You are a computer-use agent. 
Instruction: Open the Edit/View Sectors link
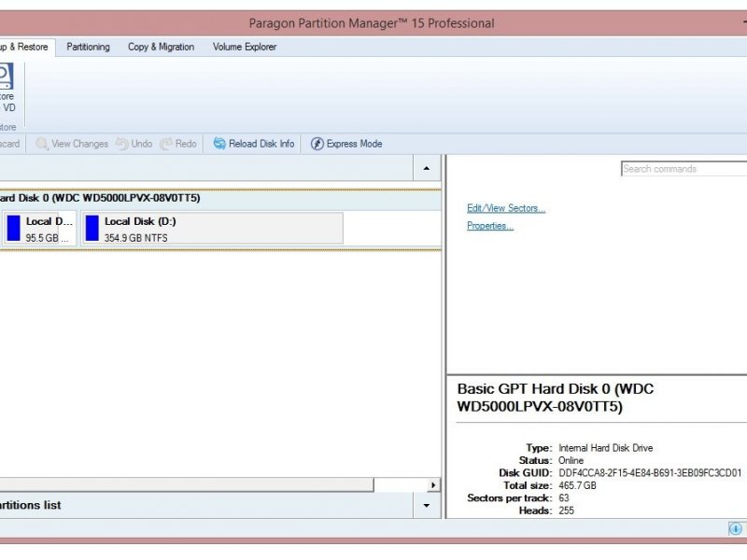click(x=506, y=208)
